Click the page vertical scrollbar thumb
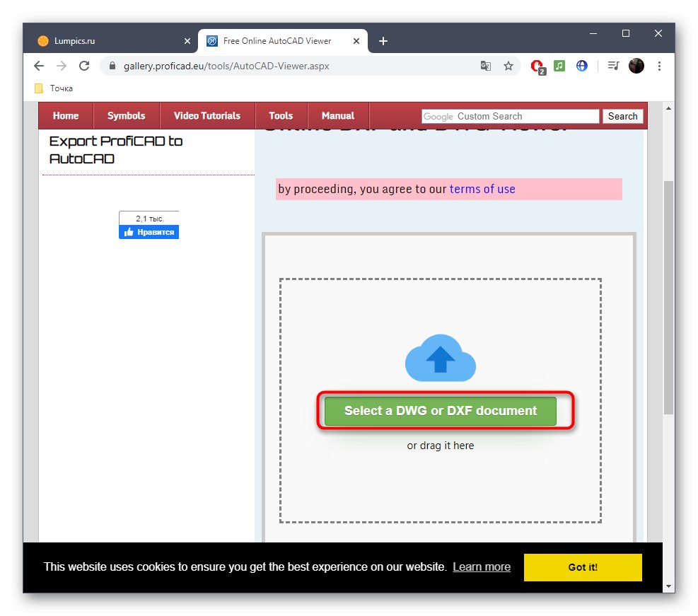Image resolution: width=698 pixels, height=616 pixels. coord(668,297)
